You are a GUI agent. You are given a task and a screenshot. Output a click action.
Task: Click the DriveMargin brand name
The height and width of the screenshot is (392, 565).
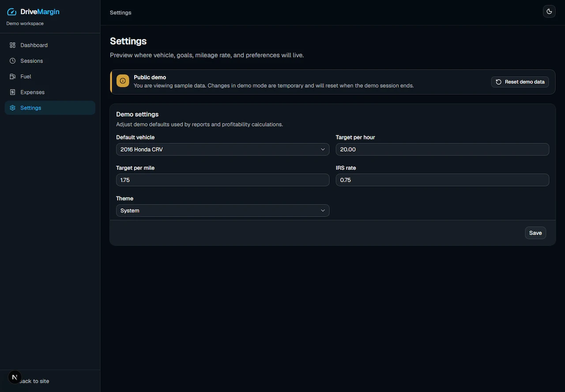[x=40, y=12]
